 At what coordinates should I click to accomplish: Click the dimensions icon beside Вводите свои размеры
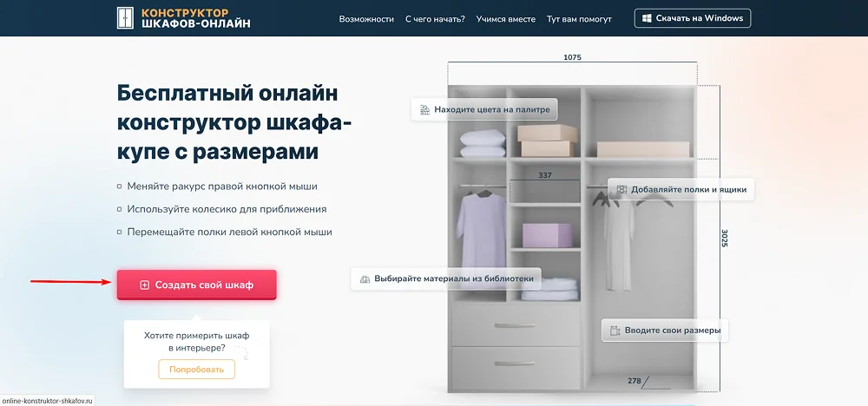point(615,331)
